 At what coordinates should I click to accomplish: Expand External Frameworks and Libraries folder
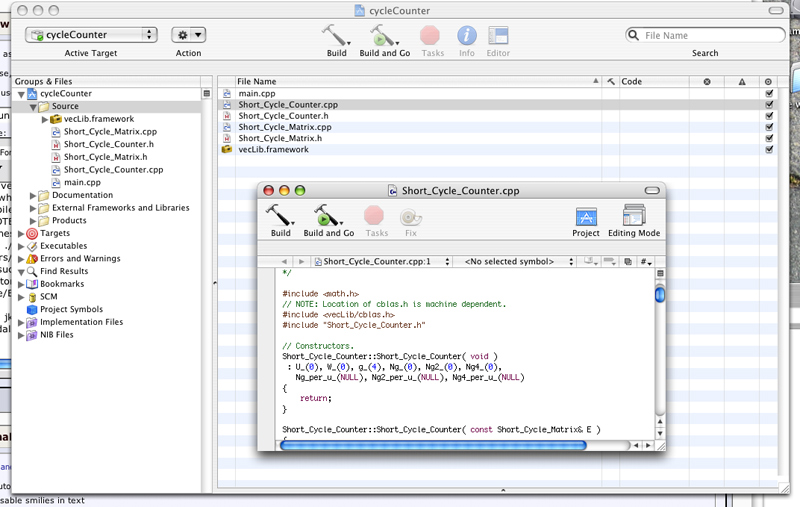click(x=33, y=208)
